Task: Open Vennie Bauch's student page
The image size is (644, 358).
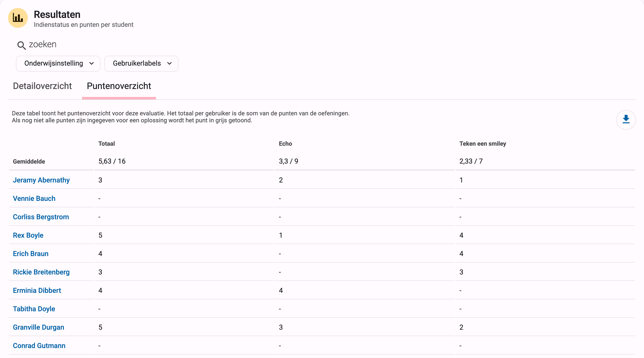Action: click(x=34, y=198)
